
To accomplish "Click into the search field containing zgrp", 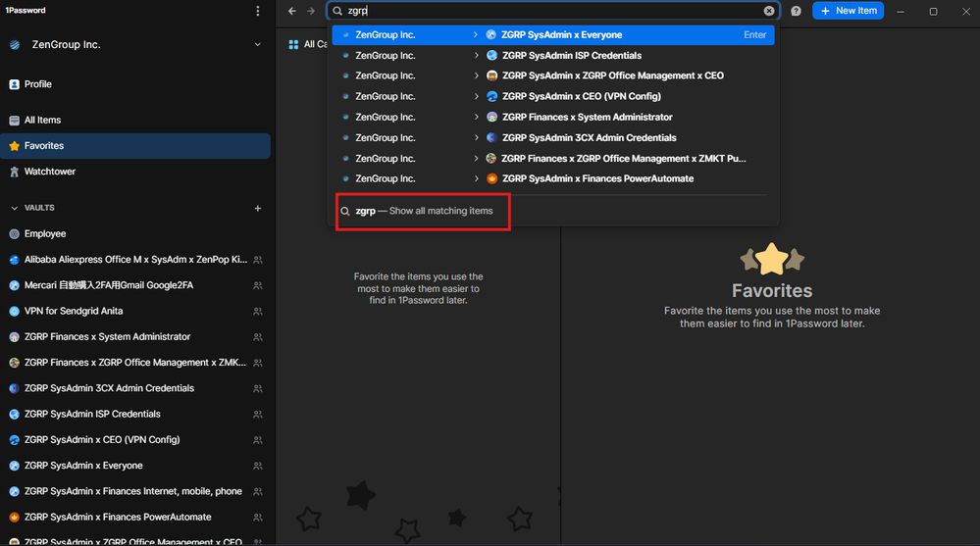I will pos(553,11).
